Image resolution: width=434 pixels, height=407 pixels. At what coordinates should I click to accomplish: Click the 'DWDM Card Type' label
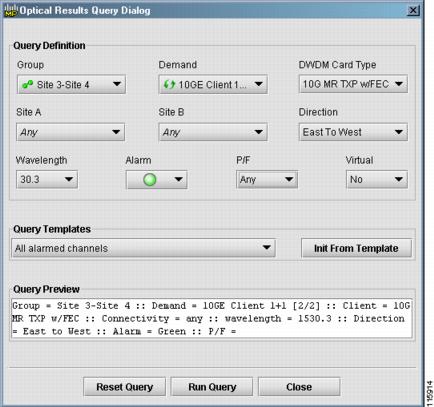pos(337,65)
